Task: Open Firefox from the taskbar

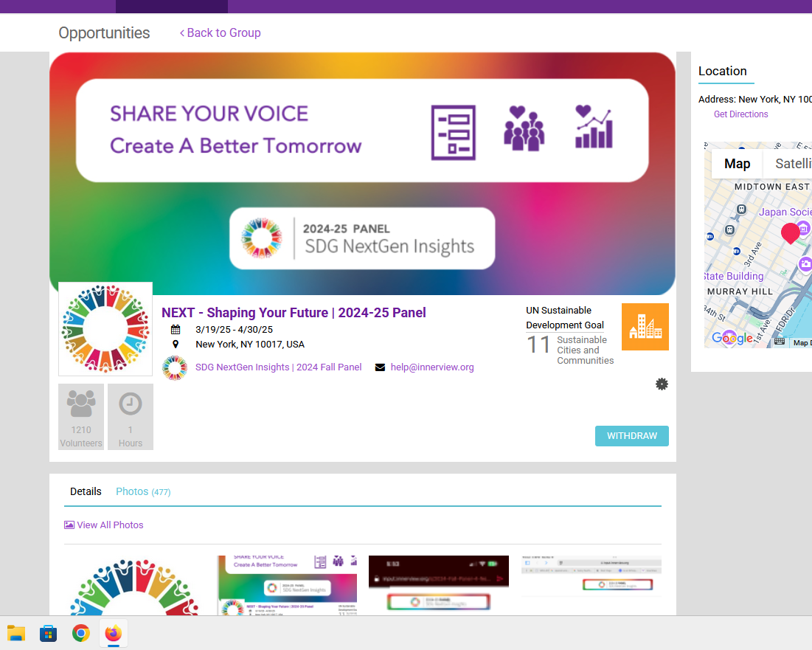Action: (x=114, y=633)
